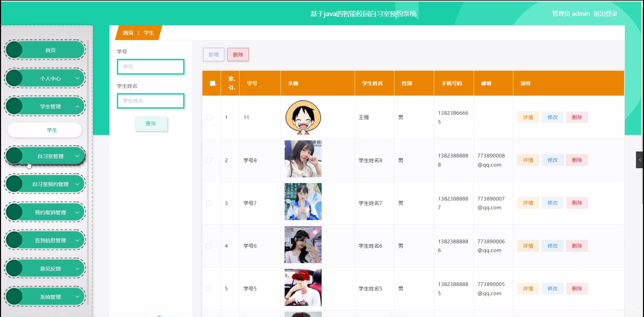Screen dimensions: 644x317
Task: Select the checkbox for row 学号8
Action: pos(209,160)
